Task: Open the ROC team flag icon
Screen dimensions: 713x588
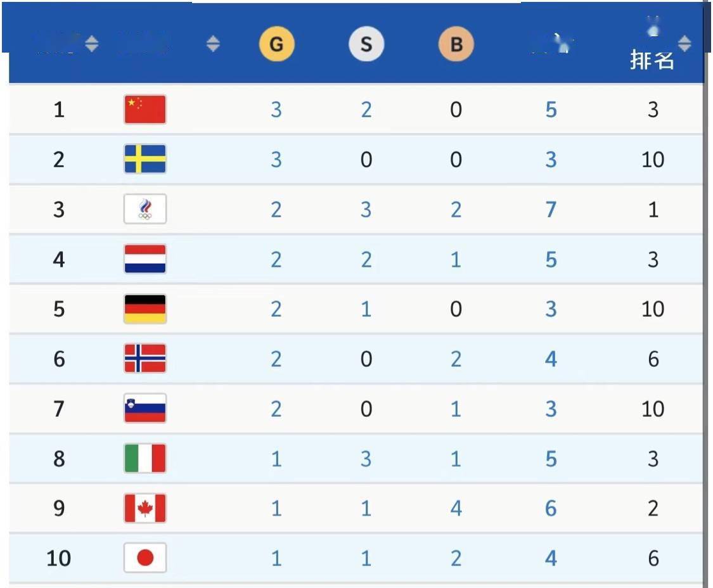Action: (x=145, y=209)
